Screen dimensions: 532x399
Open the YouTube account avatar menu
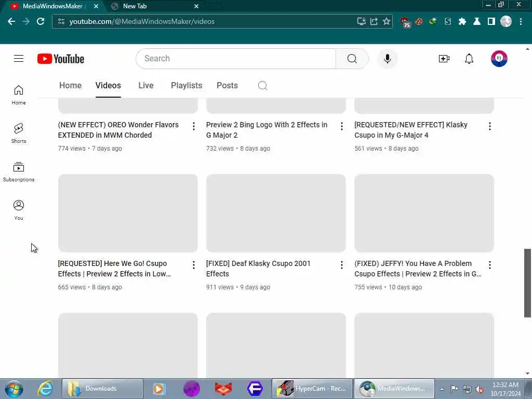(499, 59)
